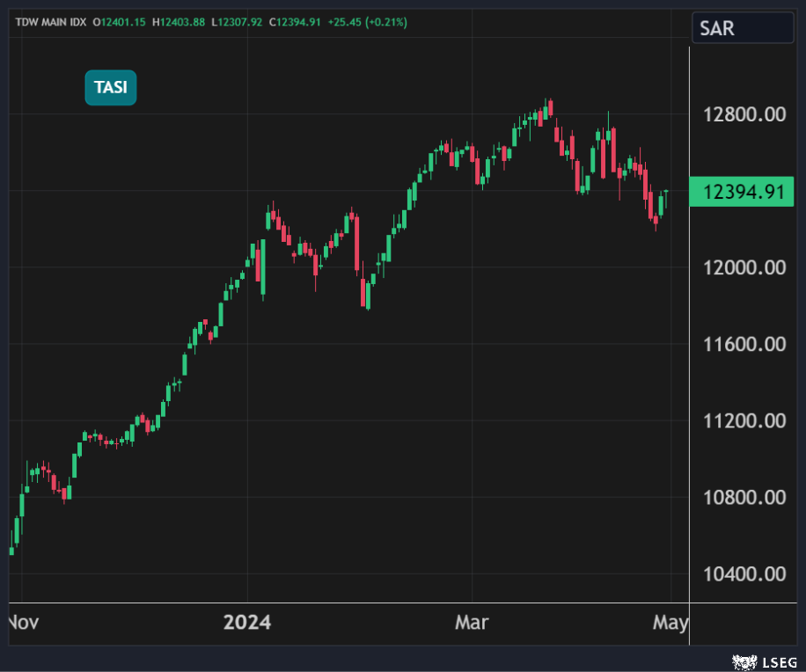Click the close value C12394.91
This screenshot has height=672, width=806.
pyautogui.click(x=295, y=22)
